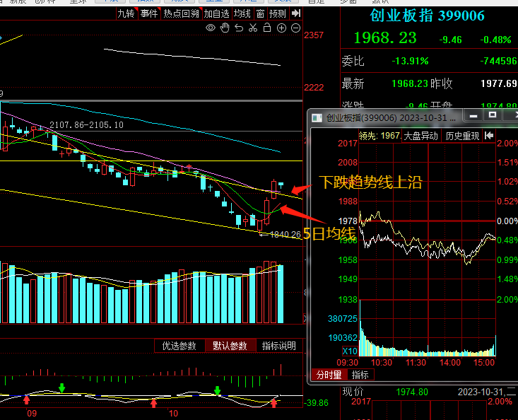518x420 pixels.
Task: Click the popup window title icon
Action: [317, 117]
